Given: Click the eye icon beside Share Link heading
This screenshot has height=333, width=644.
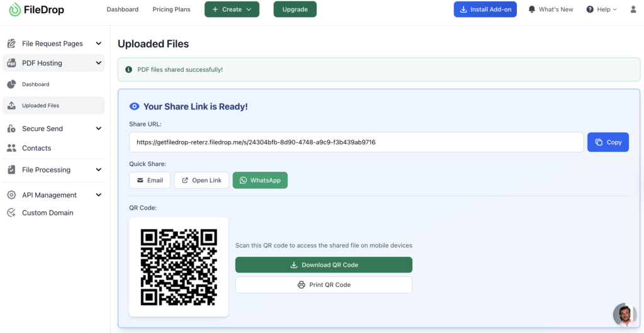Looking at the screenshot, I should 135,107.
